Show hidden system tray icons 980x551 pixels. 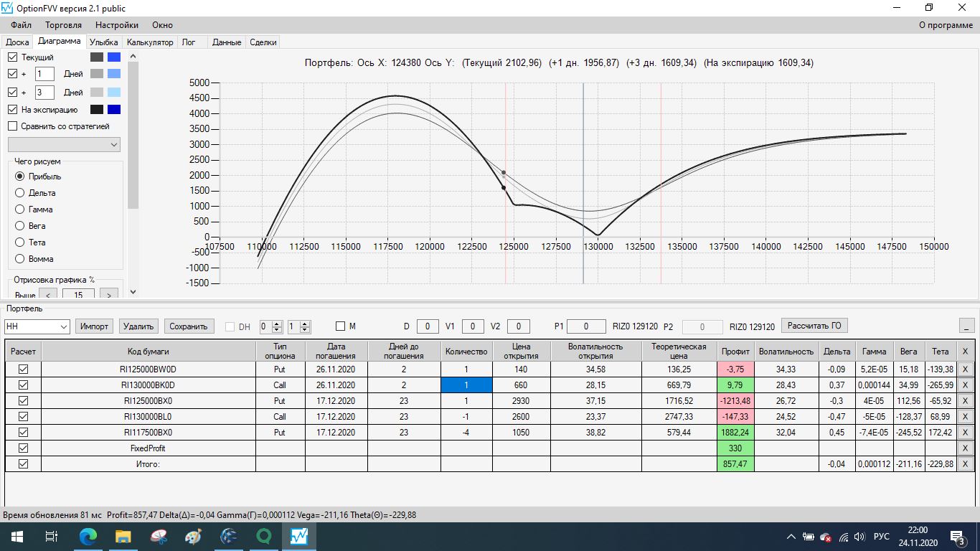tap(791, 537)
